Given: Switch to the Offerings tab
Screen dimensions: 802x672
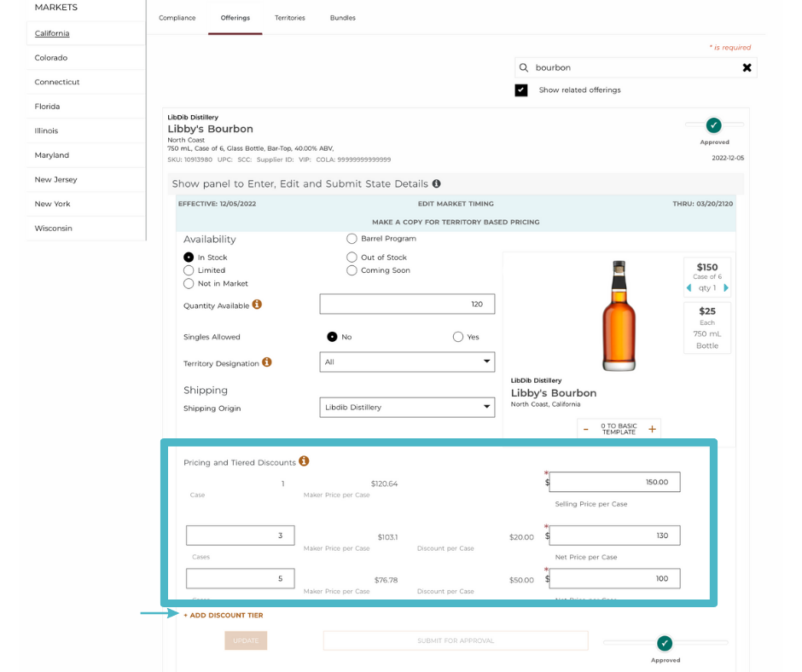Looking at the screenshot, I should (x=235, y=18).
